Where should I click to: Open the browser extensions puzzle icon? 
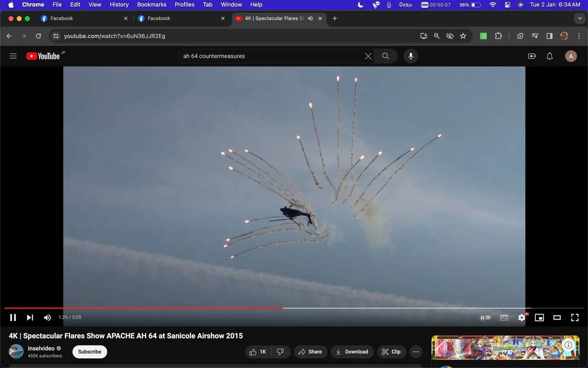[x=498, y=36]
